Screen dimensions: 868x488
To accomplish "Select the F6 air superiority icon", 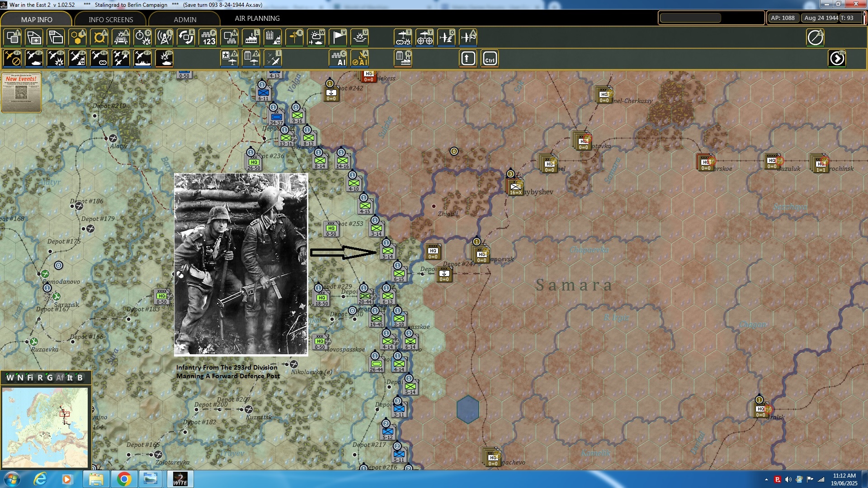I will [x=121, y=59].
